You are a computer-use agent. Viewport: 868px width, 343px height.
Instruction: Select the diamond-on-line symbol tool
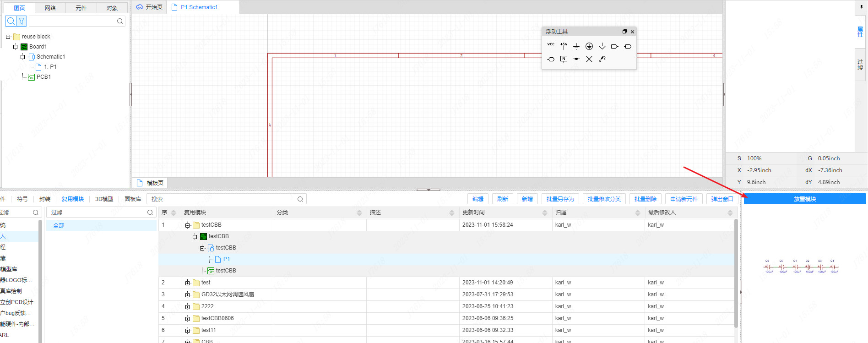[x=576, y=59]
